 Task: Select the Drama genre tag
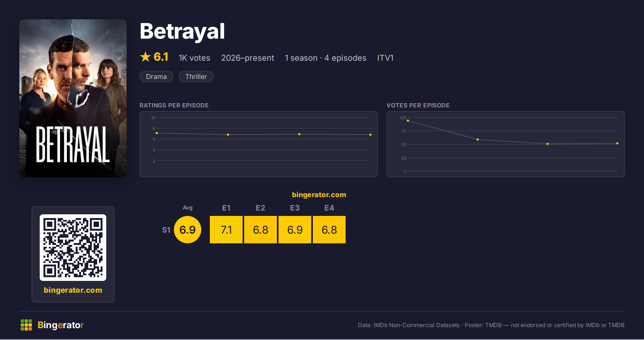156,77
